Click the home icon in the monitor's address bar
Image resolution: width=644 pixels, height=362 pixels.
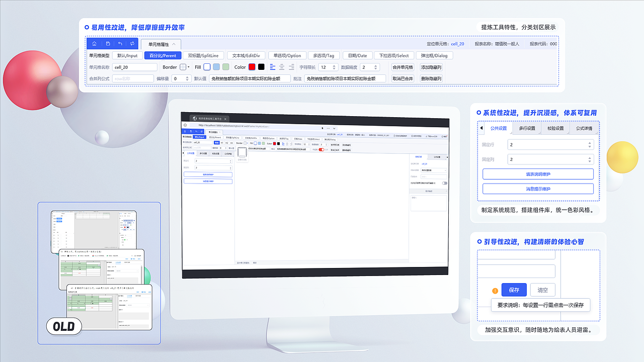(x=185, y=125)
